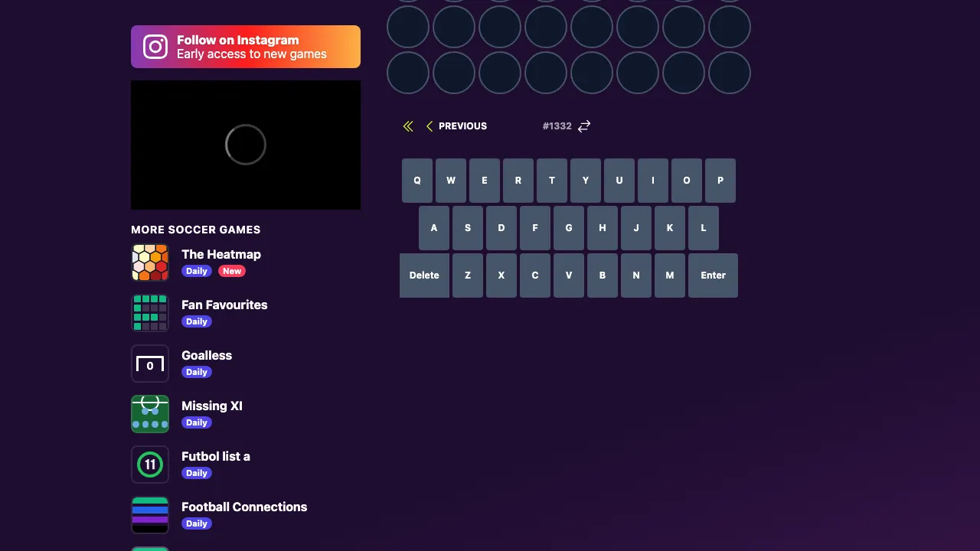Screen dimensions: 980x551
Task: Open the Goalless game link
Action: 207,355
